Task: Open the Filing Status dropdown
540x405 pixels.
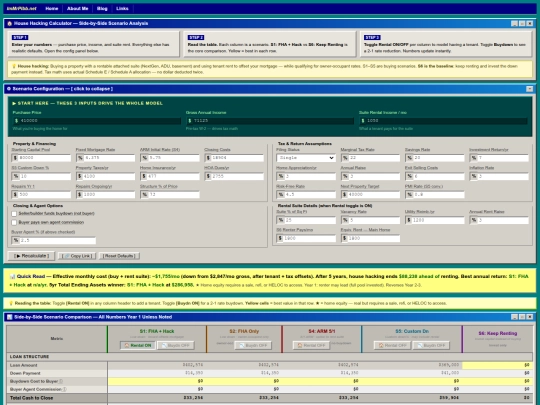Action: [306, 158]
